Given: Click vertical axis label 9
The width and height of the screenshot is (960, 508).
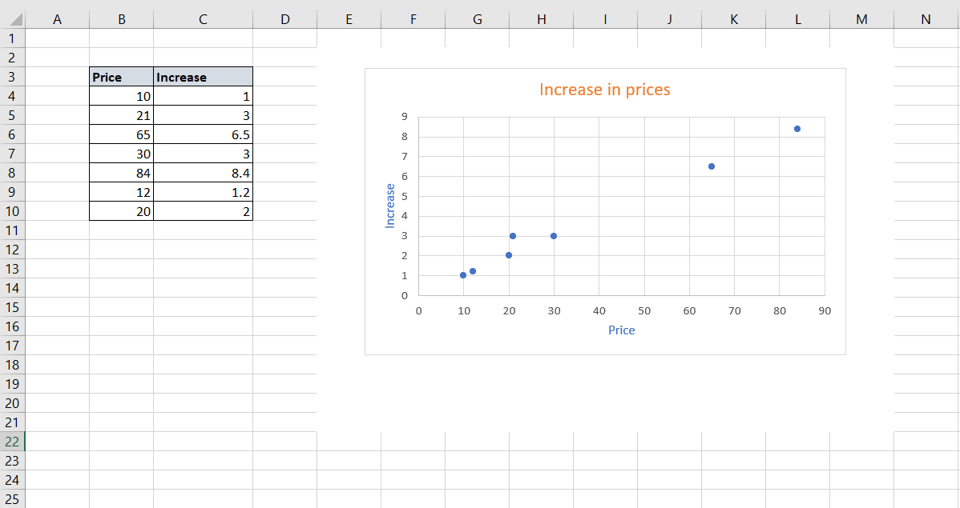Looking at the screenshot, I should pyautogui.click(x=404, y=116).
